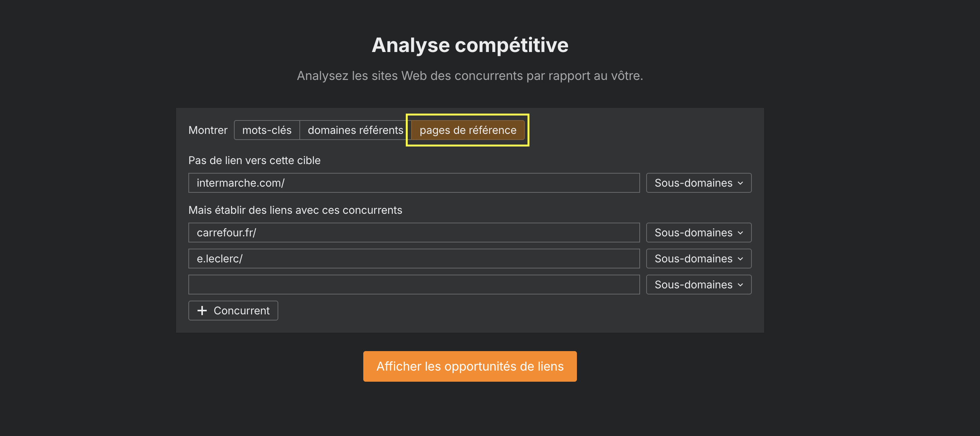Click the Afficher les opportunités de liens button
The height and width of the screenshot is (436, 980).
coord(470,366)
